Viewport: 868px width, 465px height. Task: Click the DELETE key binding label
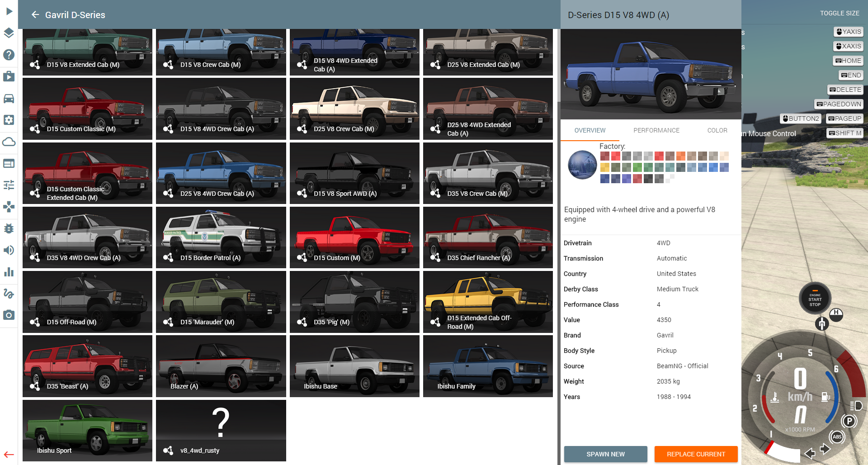pos(845,90)
